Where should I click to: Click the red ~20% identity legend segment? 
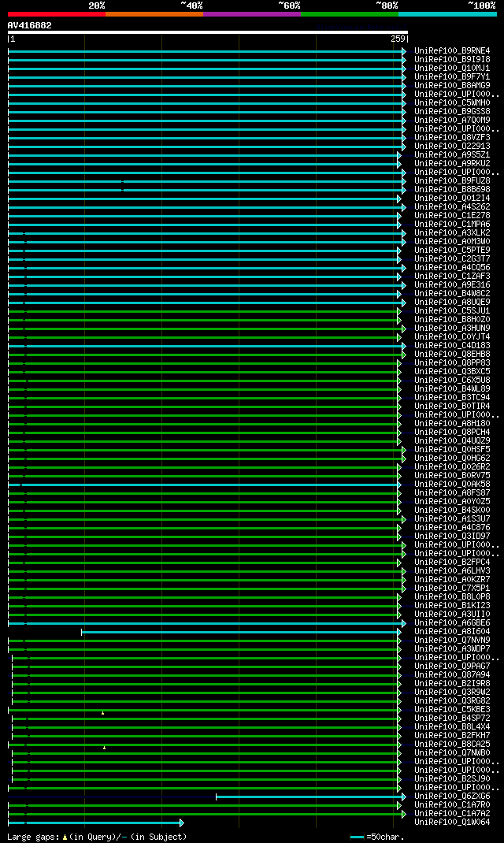[57, 14]
